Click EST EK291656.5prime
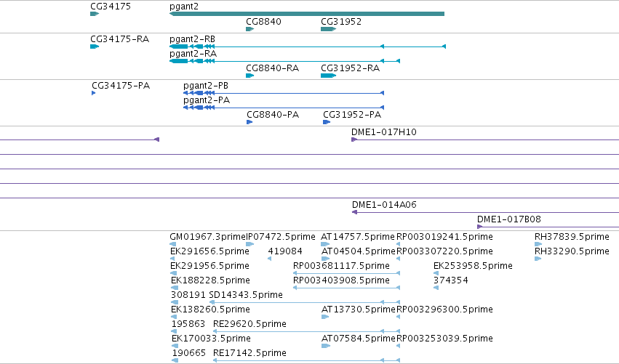This screenshot has width=619, height=364. point(209,251)
